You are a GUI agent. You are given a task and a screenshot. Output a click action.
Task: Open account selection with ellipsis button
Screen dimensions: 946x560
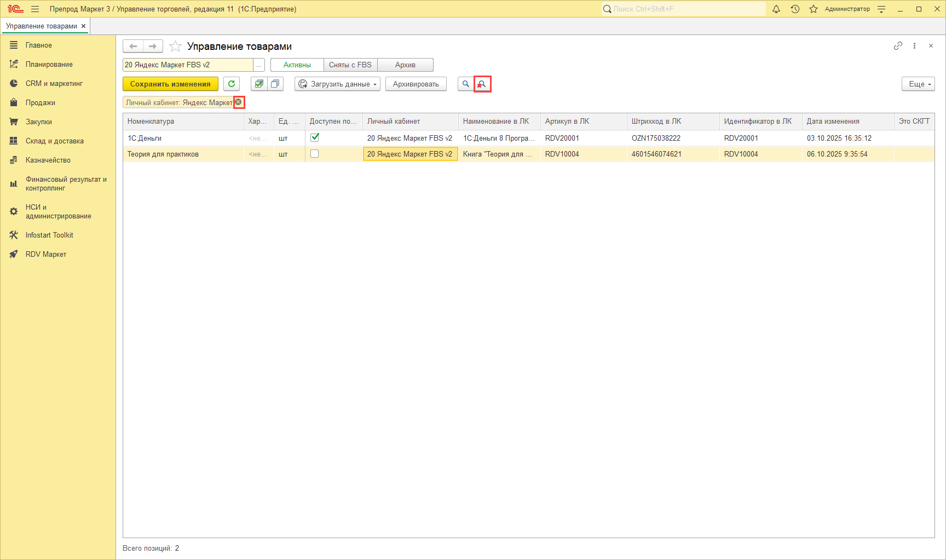259,65
